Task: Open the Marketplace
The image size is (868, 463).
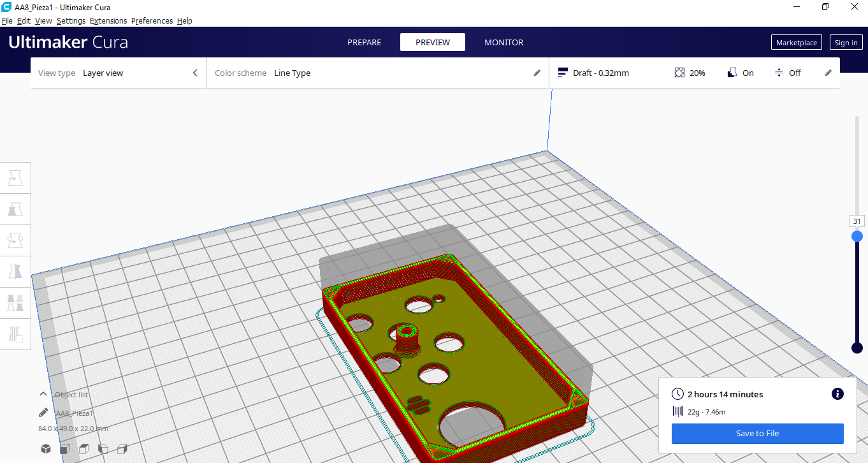Action: 797,43
